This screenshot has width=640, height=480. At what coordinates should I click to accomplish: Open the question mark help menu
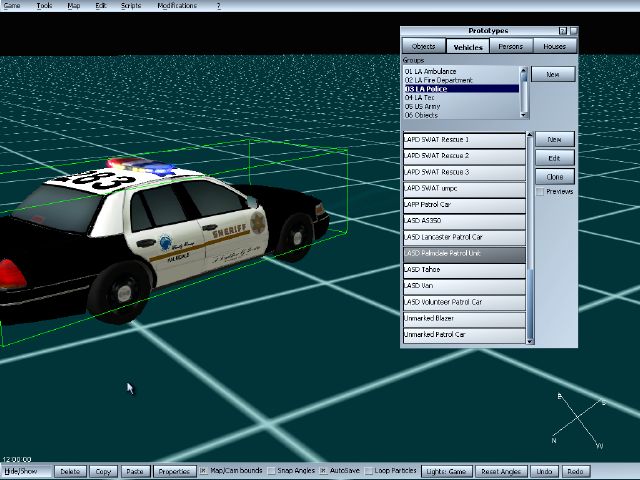[x=219, y=5]
